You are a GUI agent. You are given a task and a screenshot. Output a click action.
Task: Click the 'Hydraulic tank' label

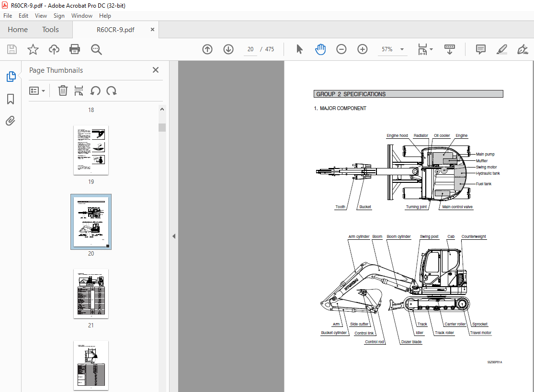(488, 174)
